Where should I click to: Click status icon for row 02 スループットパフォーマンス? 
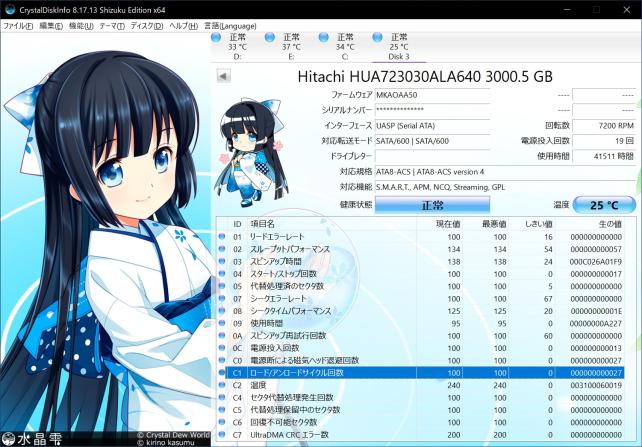222,248
